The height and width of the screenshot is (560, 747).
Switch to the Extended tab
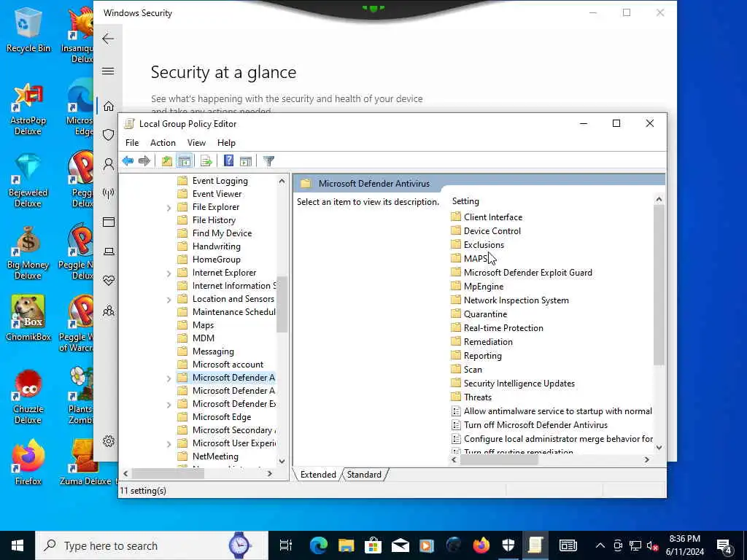[318, 474]
